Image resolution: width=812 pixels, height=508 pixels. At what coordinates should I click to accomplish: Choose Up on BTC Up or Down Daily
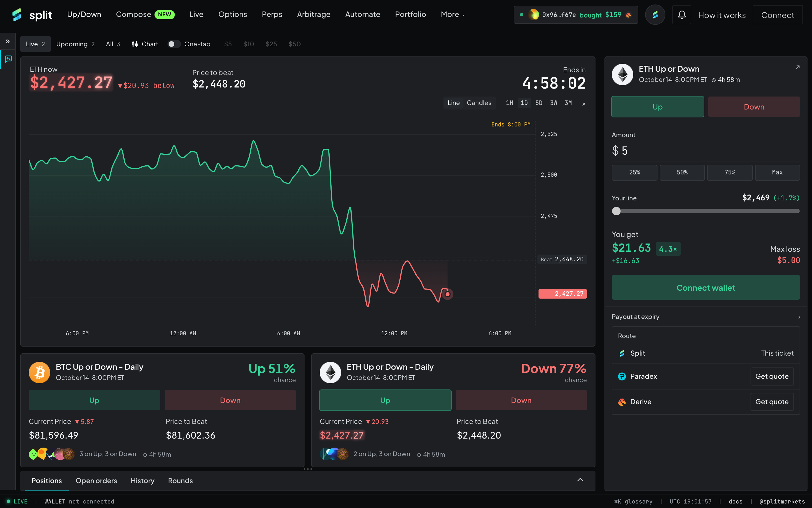pos(94,400)
